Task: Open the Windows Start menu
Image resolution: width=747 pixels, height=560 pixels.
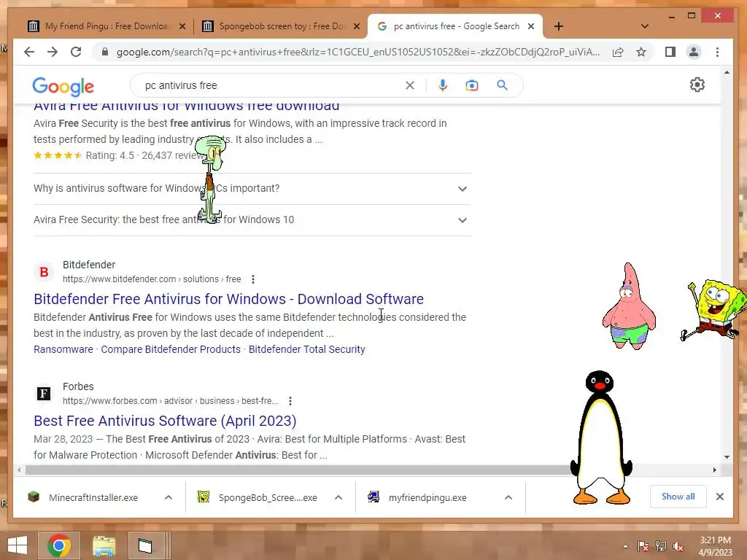Action: 18,545
